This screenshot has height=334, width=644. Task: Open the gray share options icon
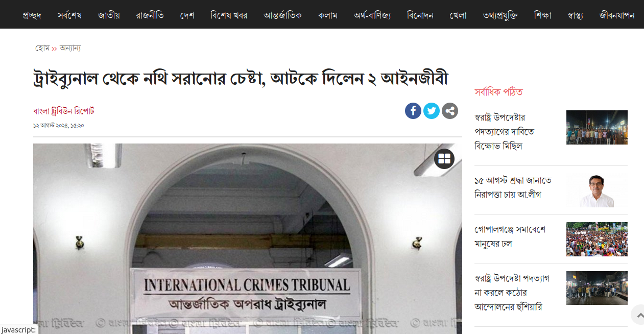pos(450,111)
